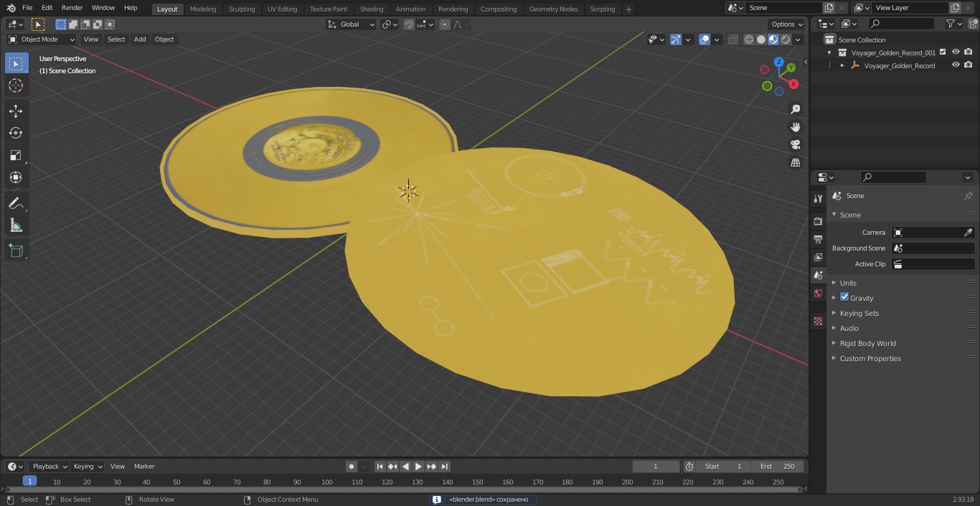Disable rendering of Voyager_Golden_Record object
Viewport: 980px width, 506px height.
pos(969,65)
